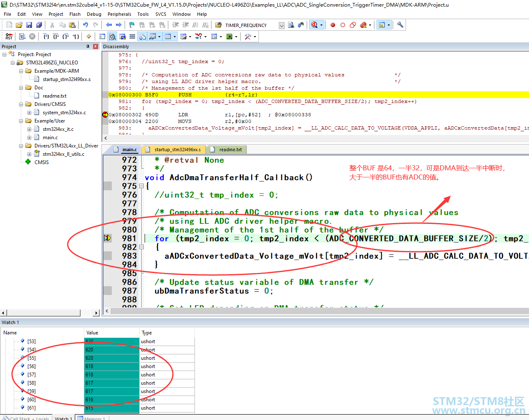Screen dimensions: 529x420
Task: Click the Step Over icon
Action: coord(56,37)
